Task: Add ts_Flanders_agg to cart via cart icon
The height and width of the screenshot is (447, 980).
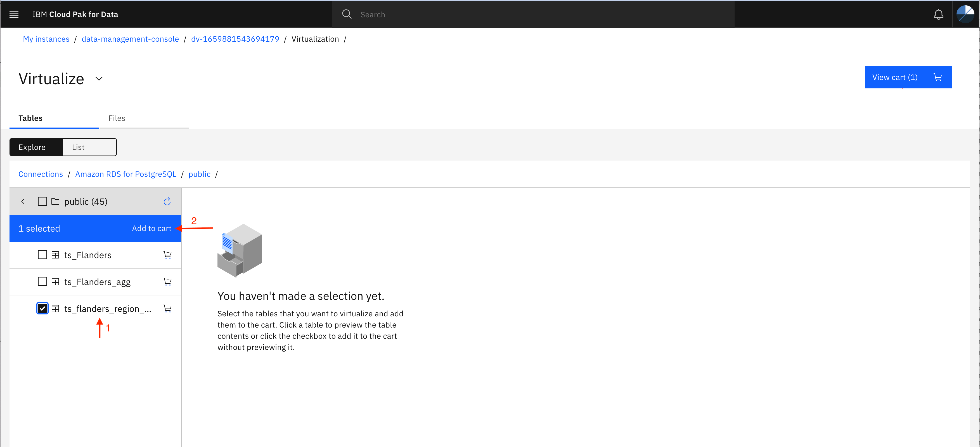Action: (x=167, y=281)
